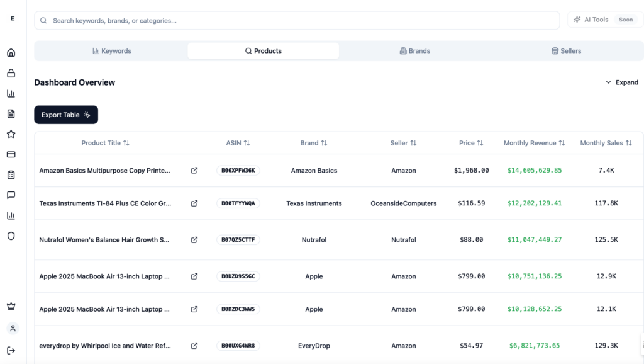Click the credit card sidebar icon
The width and height of the screenshot is (644, 364).
point(11,154)
